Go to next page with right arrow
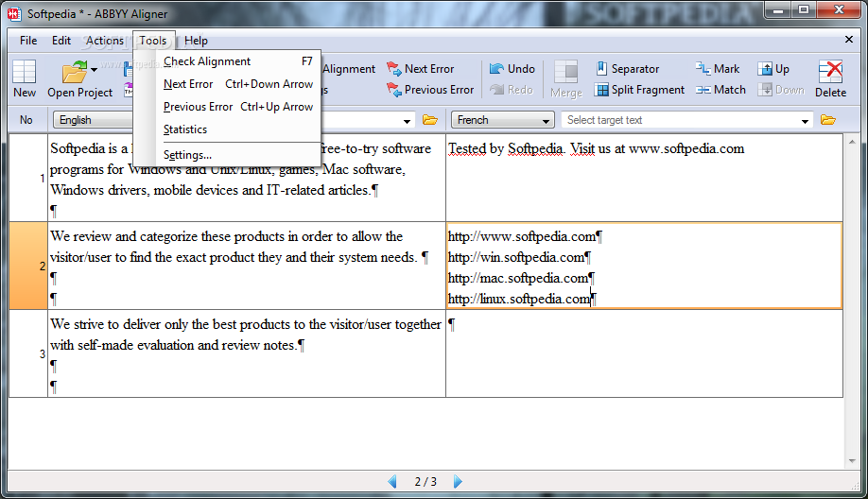This screenshot has height=499, width=868. (x=458, y=482)
